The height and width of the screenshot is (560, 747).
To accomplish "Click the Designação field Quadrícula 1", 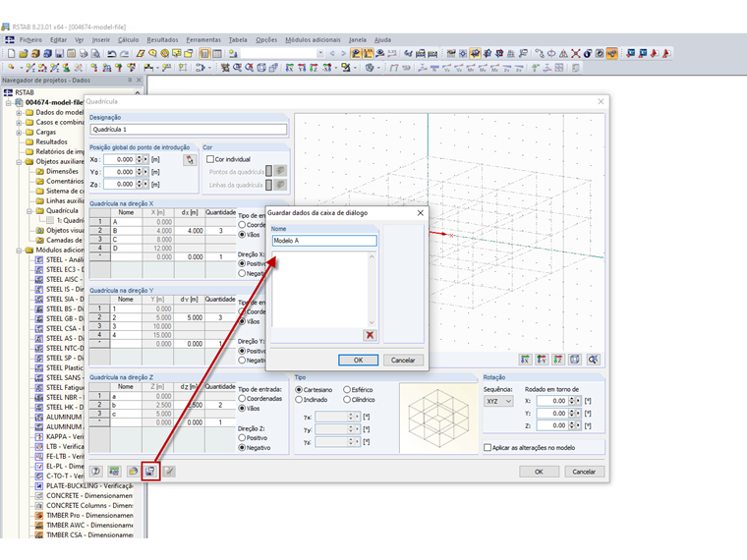I will click(189, 129).
